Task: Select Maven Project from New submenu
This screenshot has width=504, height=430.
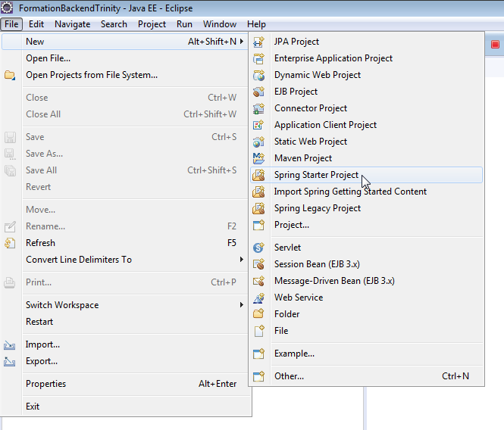Action: (x=366, y=158)
